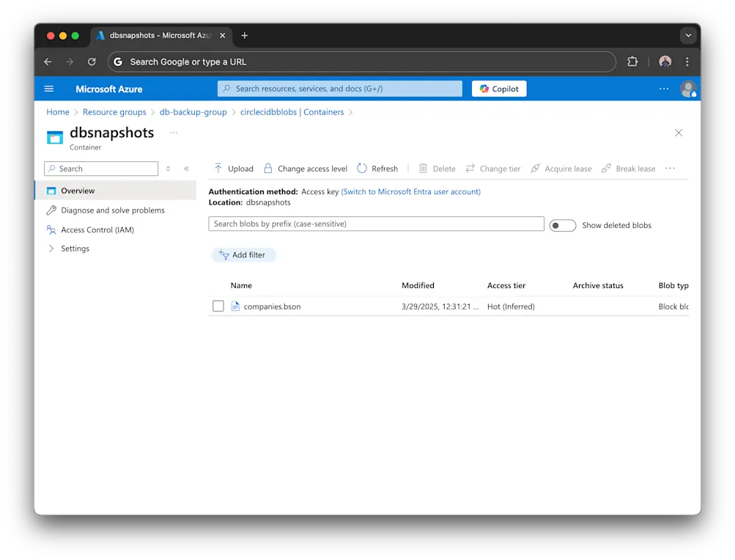Click the ellipsis next to dbsnapshots title
The width and height of the screenshot is (735, 560).
(x=173, y=133)
